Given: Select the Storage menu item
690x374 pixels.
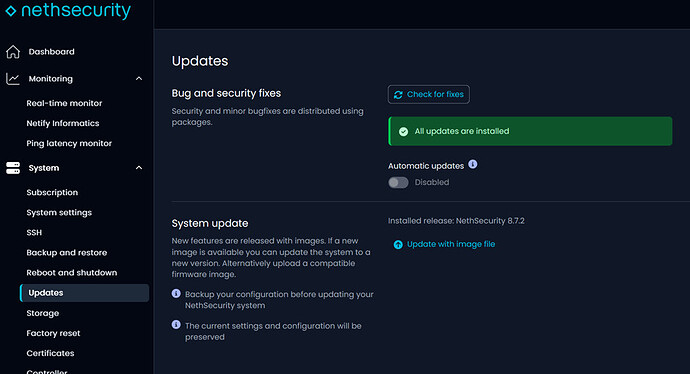Looking at the screenshot, I should tap(43, 313).
